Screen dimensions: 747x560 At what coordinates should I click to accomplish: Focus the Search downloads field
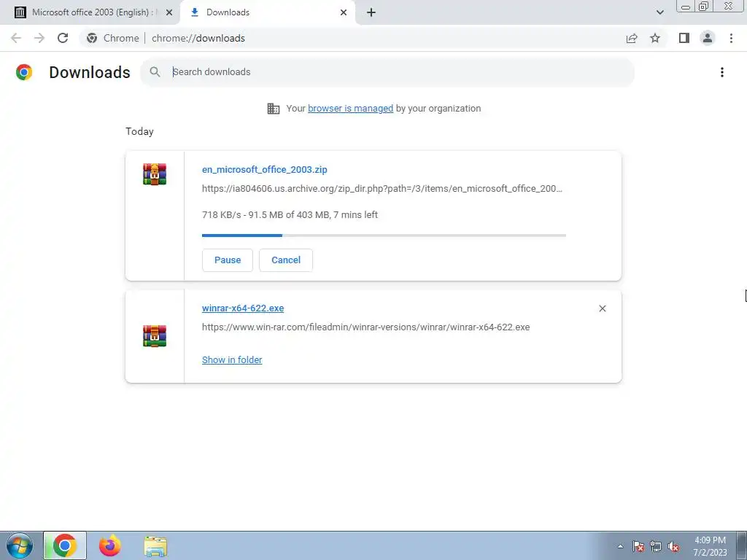pyautogui.click(x=387, y=72)
